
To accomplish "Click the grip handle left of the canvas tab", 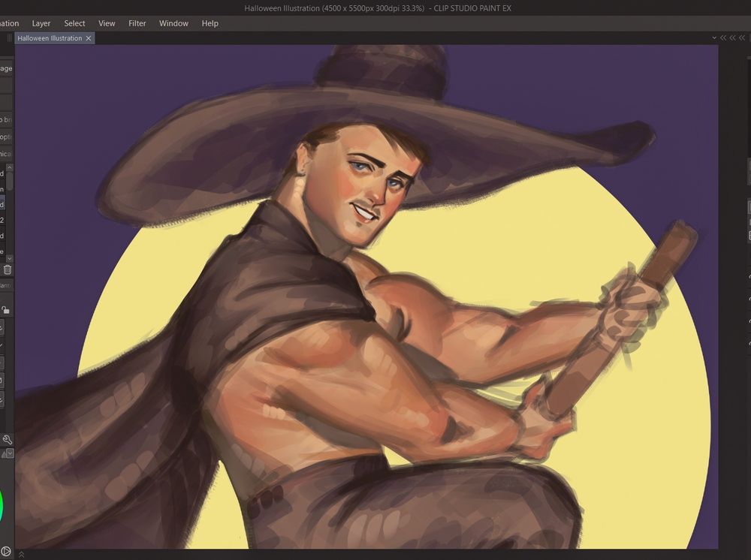I will [x=10, y=38].
